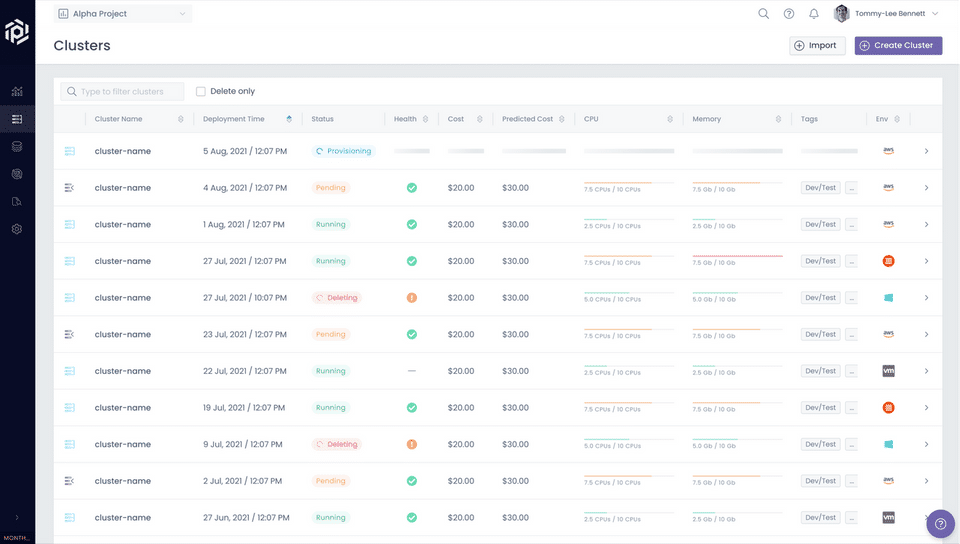960x544 pixels.
Task: Click cluster-name text on 27 Jun row
Action: click(122, 518)
